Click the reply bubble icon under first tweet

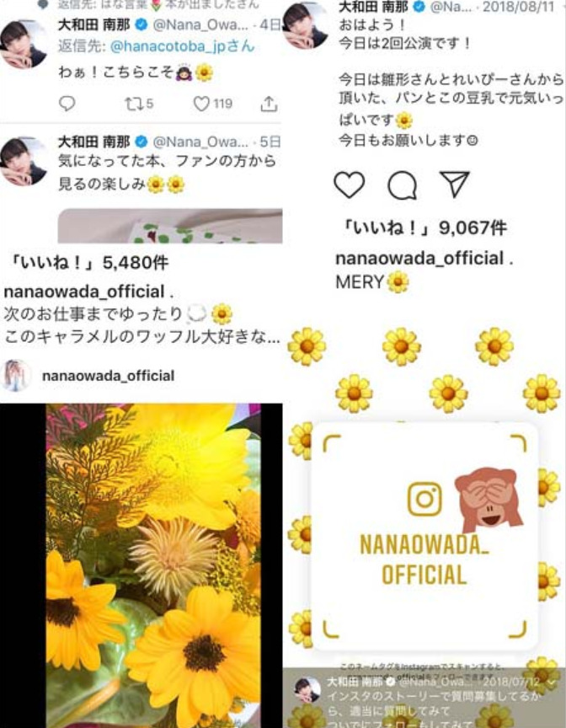coord(67,104)
